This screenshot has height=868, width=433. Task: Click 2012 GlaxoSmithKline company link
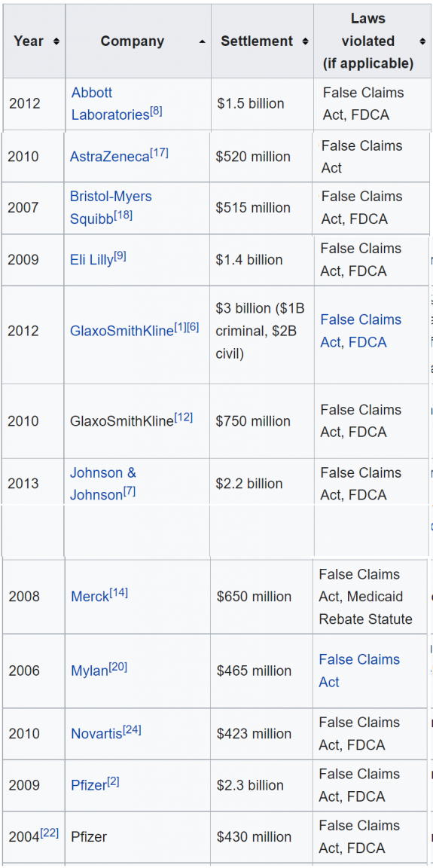[122, 331]
